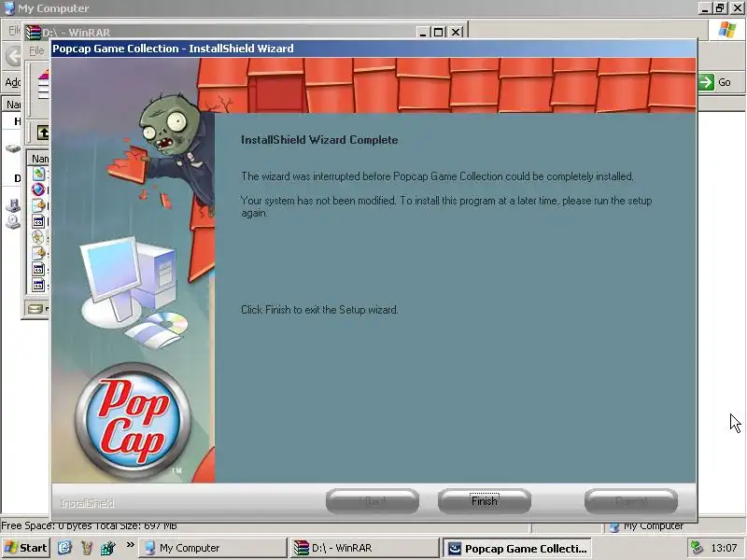Close the WinRAR window

456,32
